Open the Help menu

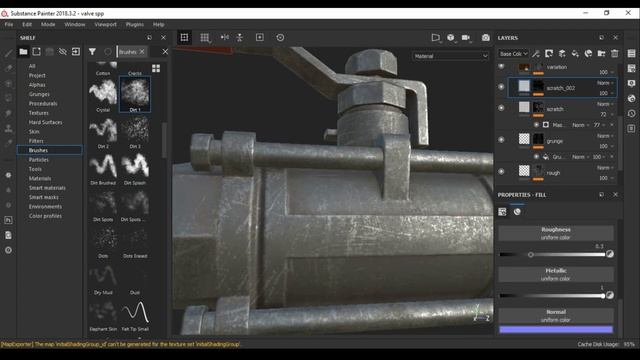158,24
